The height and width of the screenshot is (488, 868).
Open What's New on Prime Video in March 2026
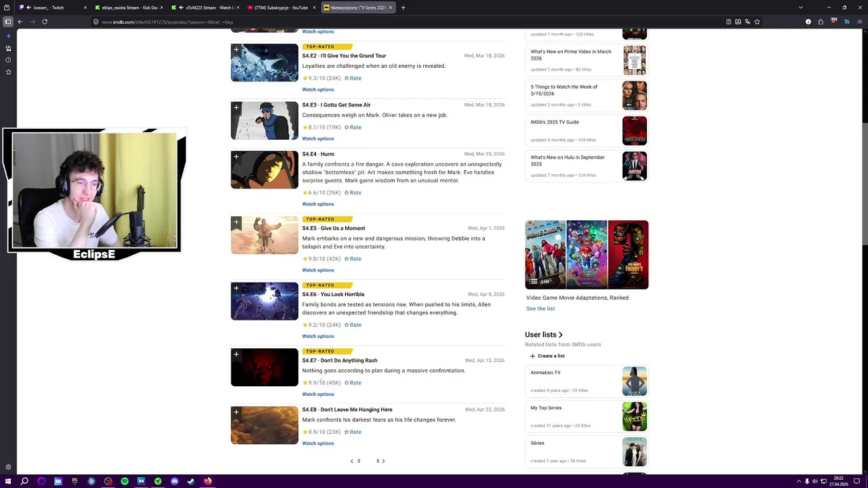[587, 60]
